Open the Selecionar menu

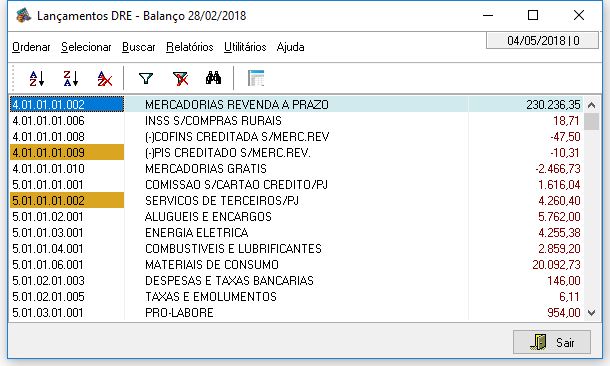[86, 47]
